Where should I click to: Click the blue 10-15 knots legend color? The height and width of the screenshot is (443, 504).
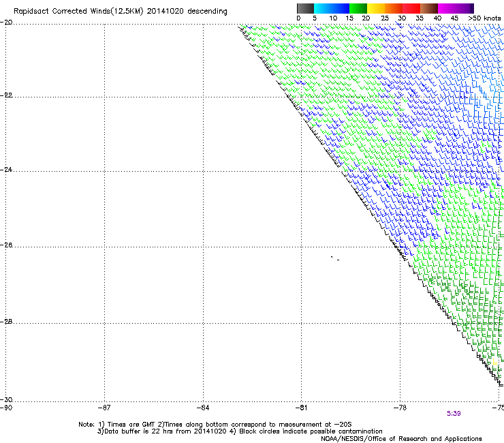pos(341,8)
